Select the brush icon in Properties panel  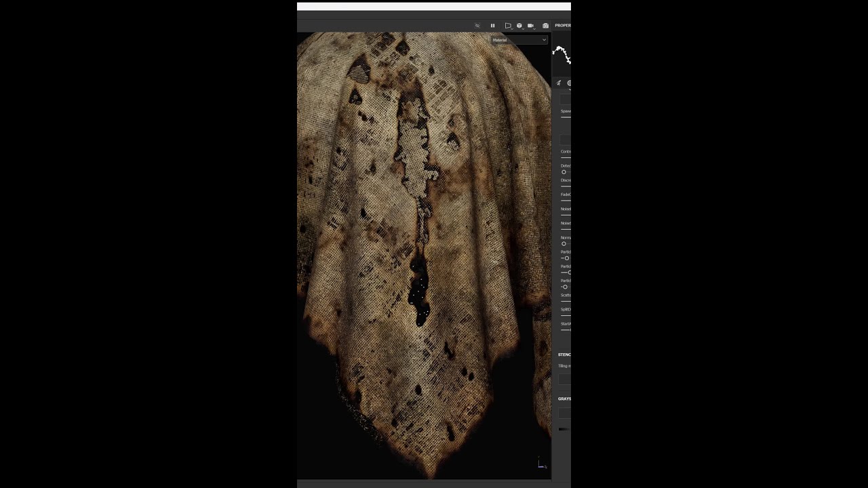[x=559, y=83]
